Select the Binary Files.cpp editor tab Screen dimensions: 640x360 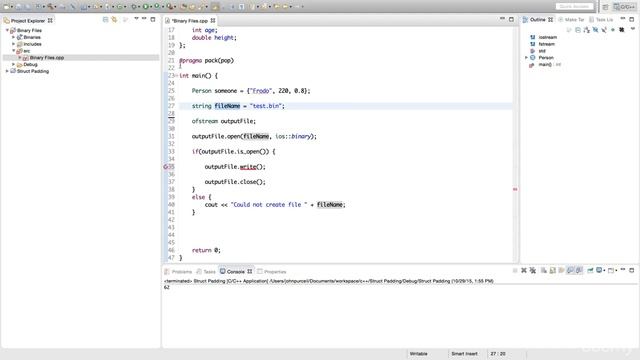(x=190, y=20)
